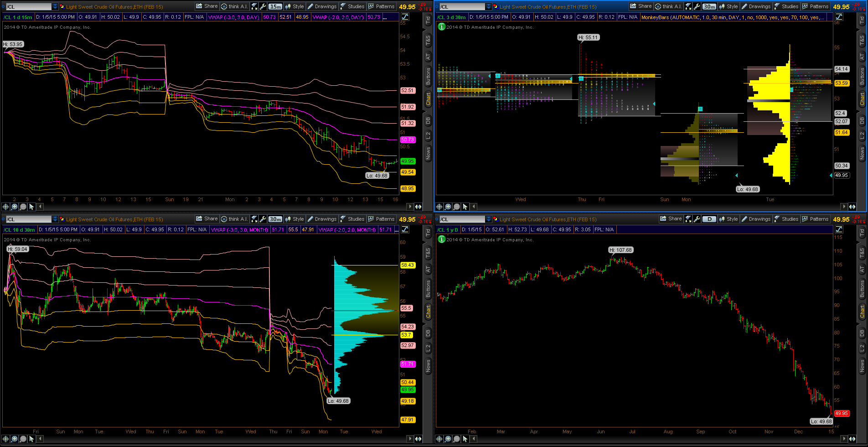This screenshot has height=447, width=868.
Task: Click time axis expansion icon under 1 y D chart
Action: pyautogui.click(x=852, y=439)
